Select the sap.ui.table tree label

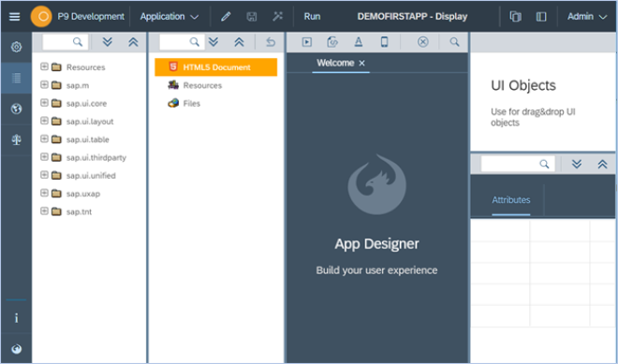point(88,139)
